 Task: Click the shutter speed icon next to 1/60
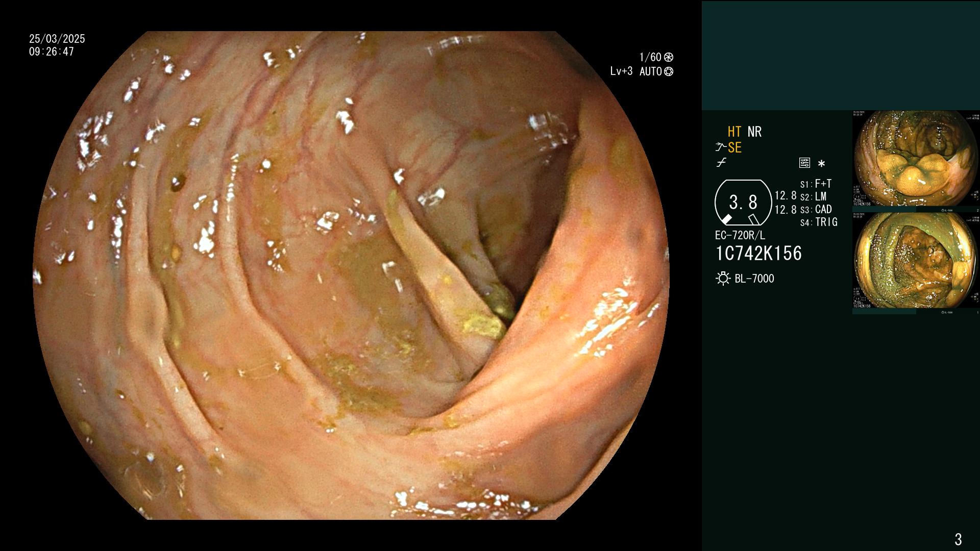669,57
